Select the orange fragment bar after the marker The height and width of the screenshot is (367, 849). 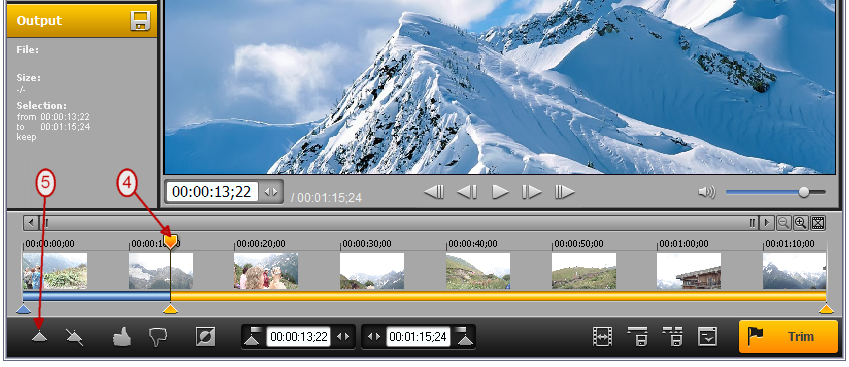pos(499,296)
